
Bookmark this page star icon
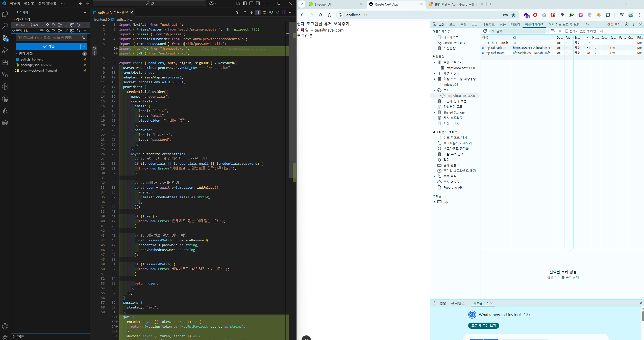click(x=513, y=15)
